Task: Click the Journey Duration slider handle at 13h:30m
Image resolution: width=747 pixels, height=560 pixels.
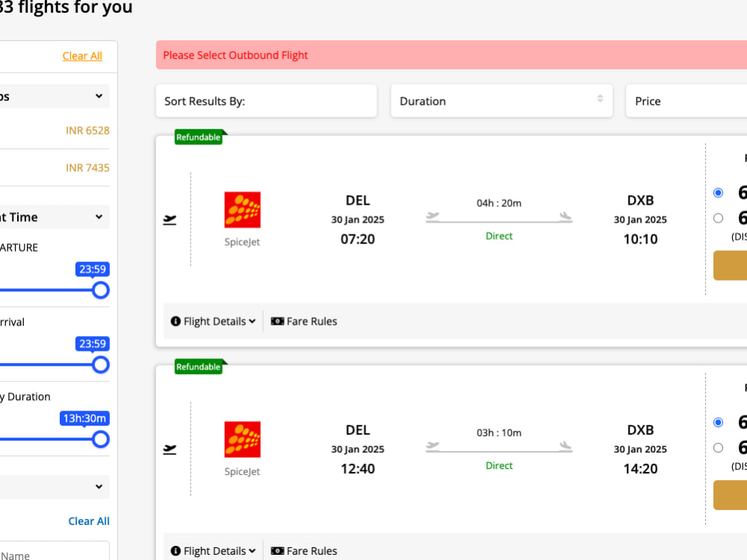Action: tap(101, 439)
